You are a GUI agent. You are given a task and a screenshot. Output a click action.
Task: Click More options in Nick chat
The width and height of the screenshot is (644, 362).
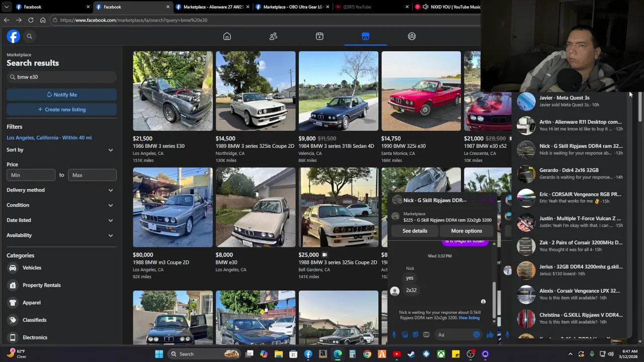coord(466,231)
